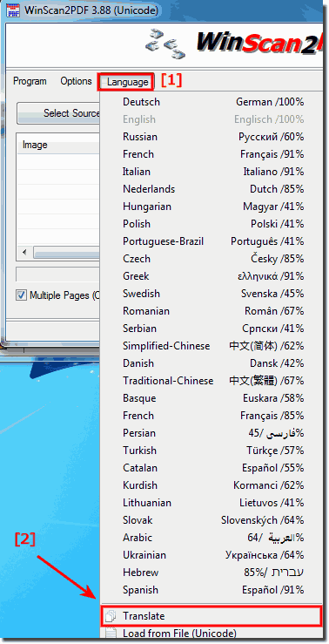The image size is (329, 644).
Task: Select Persian language
Action: click(x=211, y=433)
